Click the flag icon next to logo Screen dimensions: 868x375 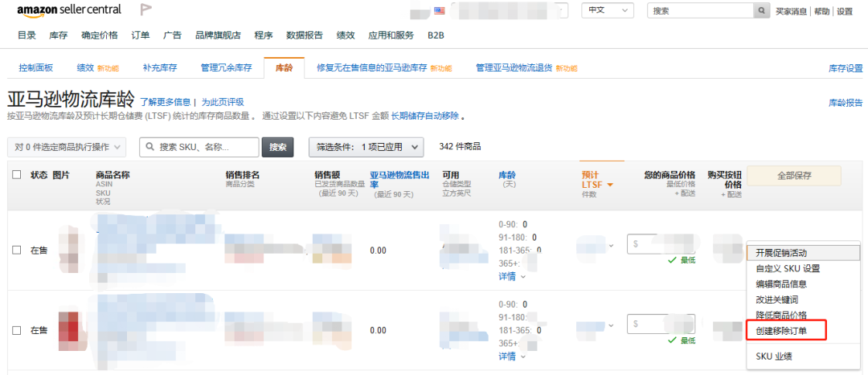[x=146, y=10]
